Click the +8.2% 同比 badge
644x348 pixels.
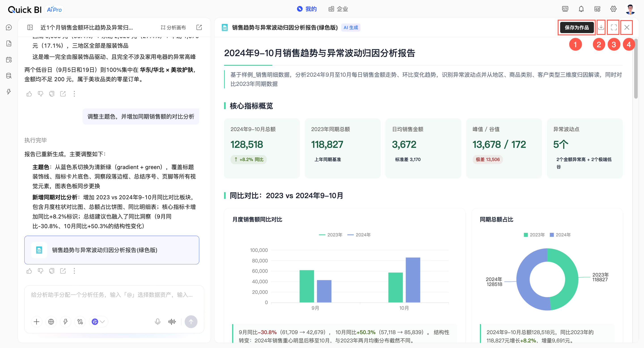[248, 159]
